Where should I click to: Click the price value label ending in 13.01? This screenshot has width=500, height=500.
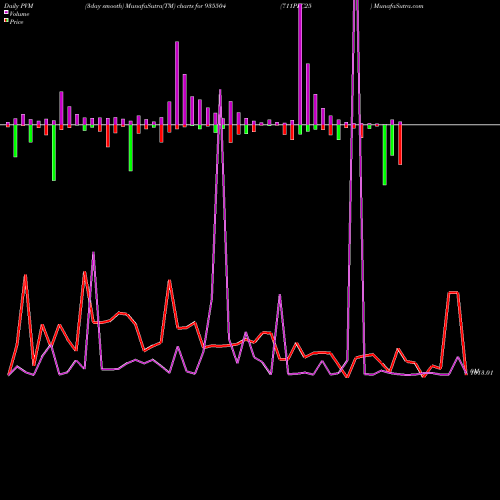481,372
